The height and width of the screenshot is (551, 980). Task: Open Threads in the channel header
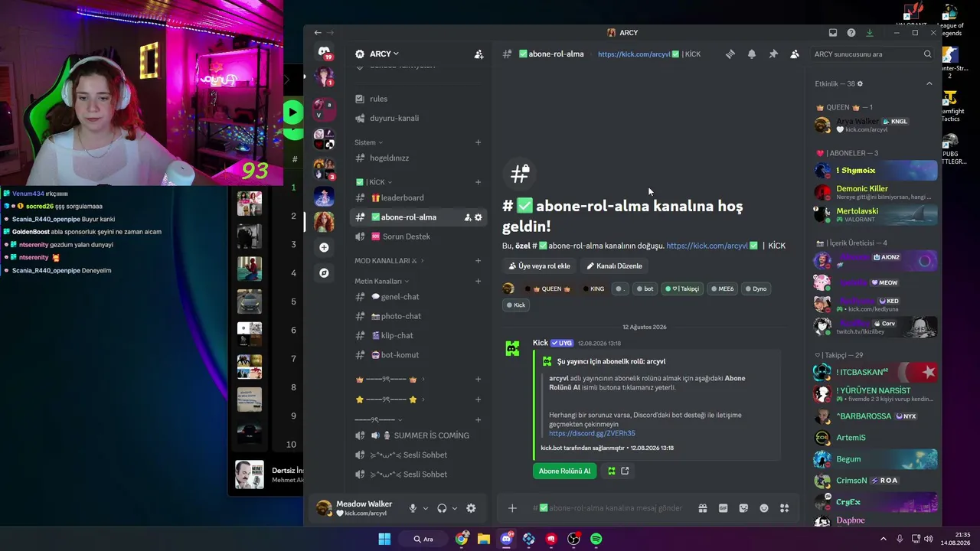pyautogui.click(x=730, y=54)
